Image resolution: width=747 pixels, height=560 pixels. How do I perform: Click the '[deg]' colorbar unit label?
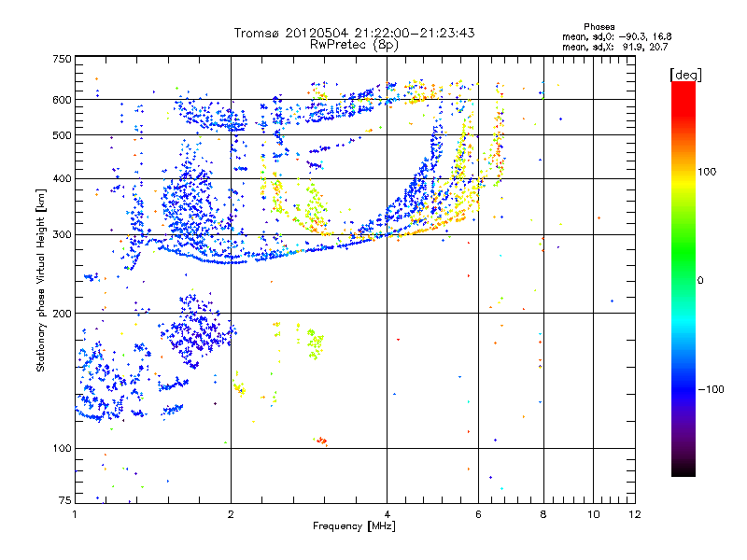(x=685, y=75)
